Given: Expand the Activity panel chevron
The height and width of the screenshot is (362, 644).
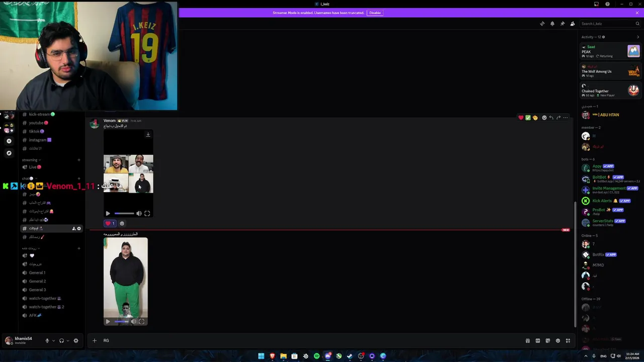Looking at the screenshot, I should point(638,37).
